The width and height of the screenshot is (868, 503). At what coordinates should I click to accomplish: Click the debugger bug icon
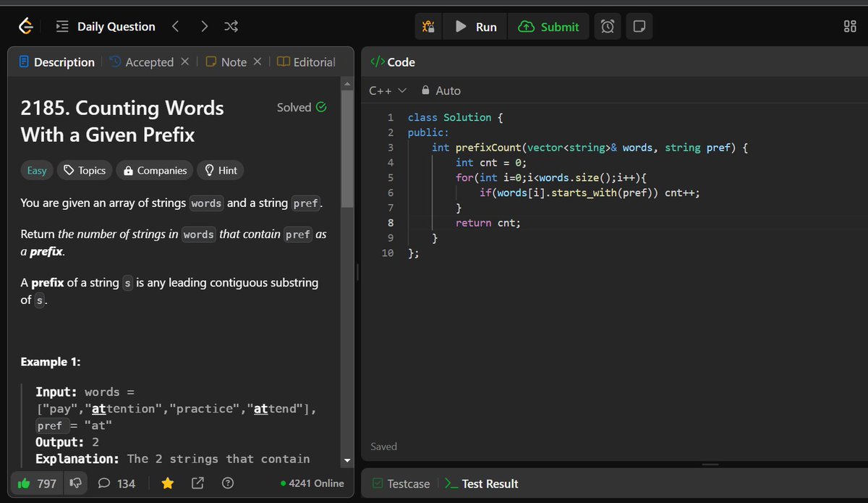[x=428, y=27]
